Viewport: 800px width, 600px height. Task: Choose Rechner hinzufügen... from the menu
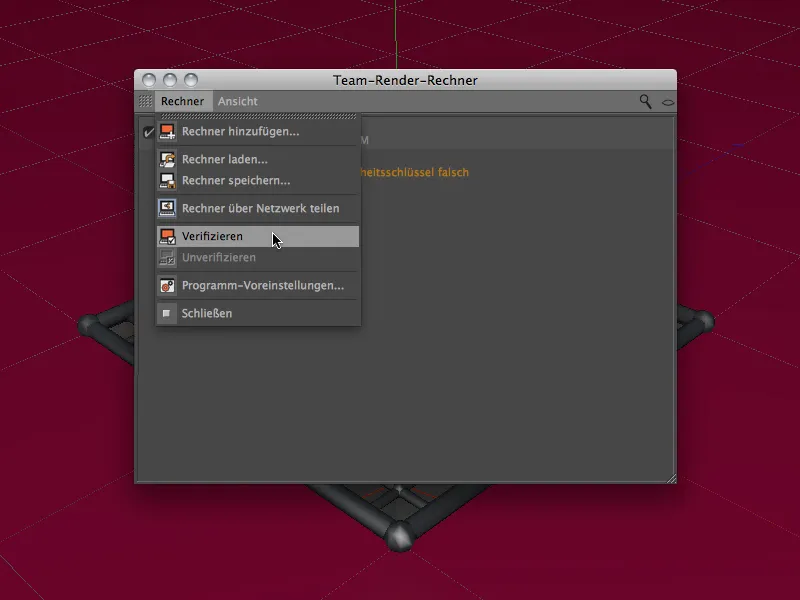[258, 132]
